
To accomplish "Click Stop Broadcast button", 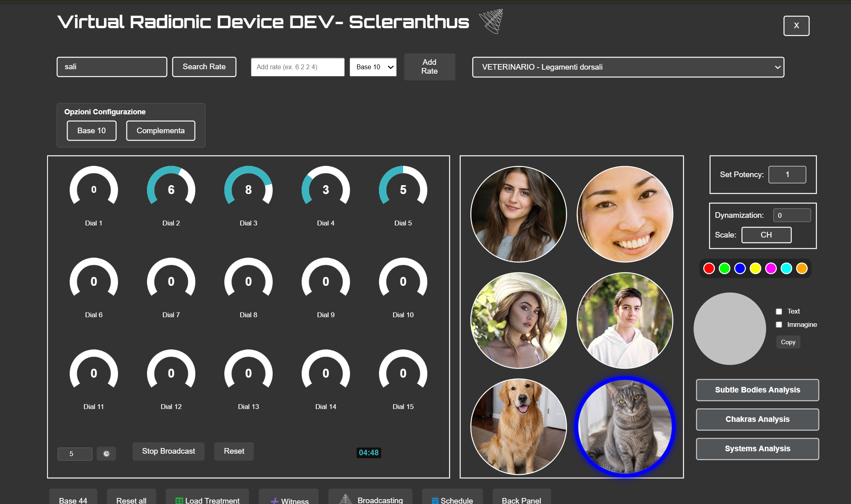I will pyautogui.click(x=168, y=451).
